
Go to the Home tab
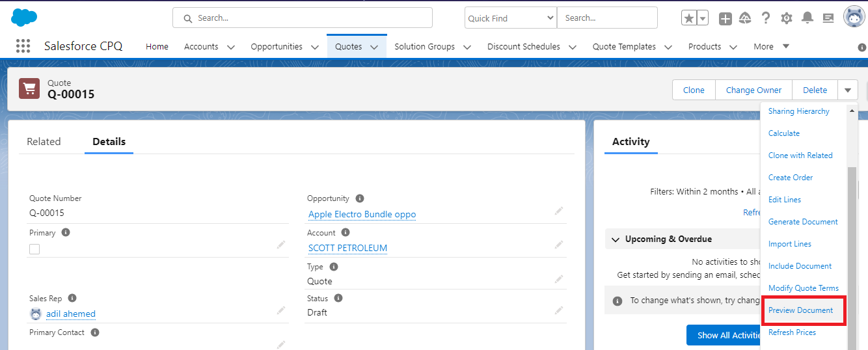tap(157, 46)
